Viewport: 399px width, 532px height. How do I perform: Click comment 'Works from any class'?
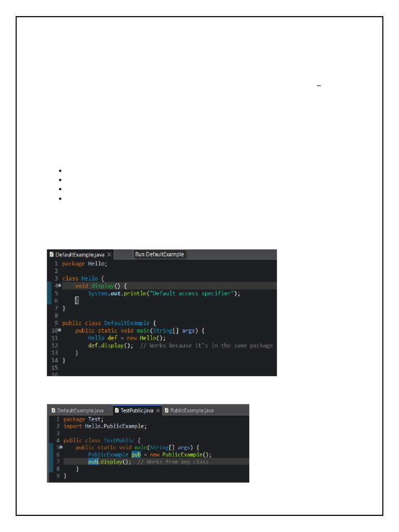(x=173, y=462)
